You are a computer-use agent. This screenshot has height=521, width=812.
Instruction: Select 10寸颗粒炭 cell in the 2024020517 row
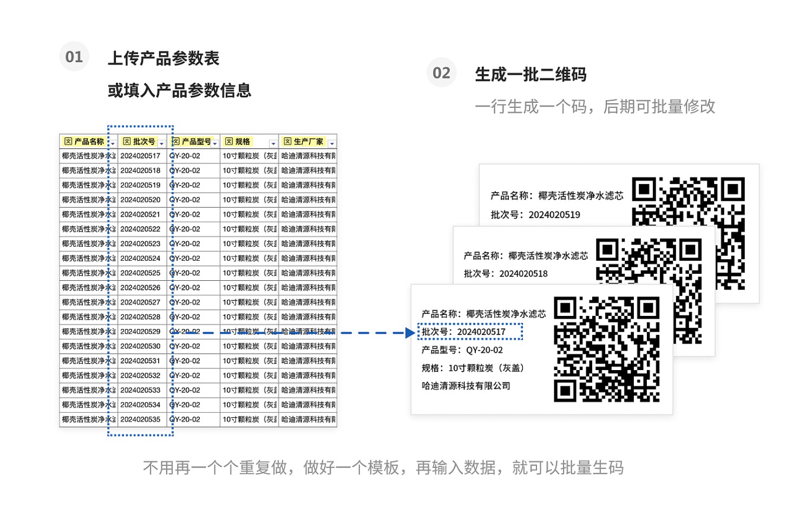point(249,156)
